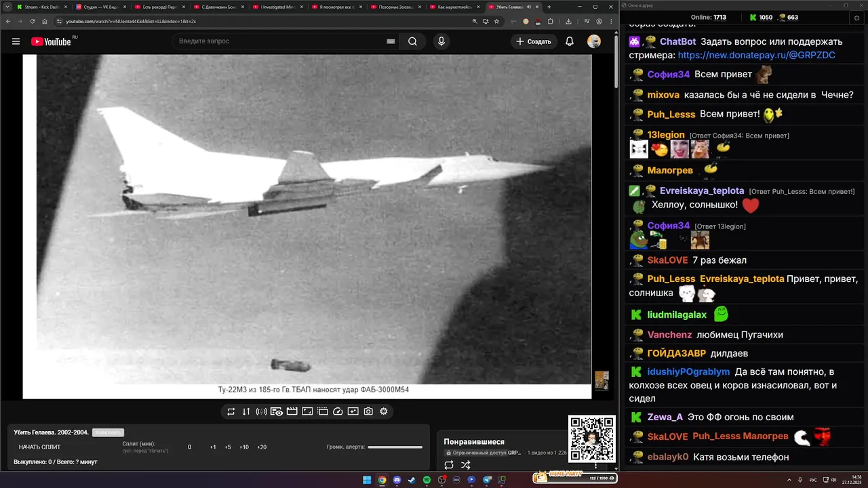Click the sound boost broadcast icon

261,411
